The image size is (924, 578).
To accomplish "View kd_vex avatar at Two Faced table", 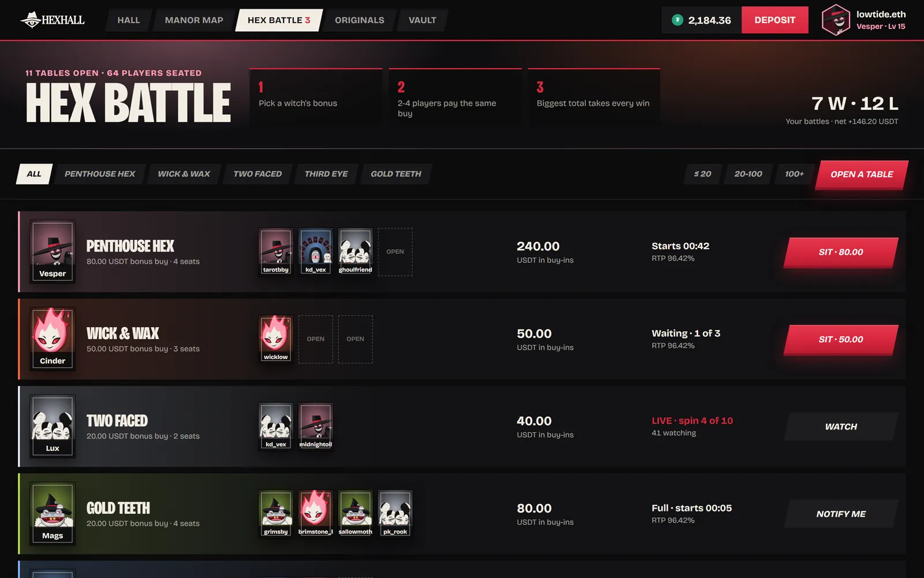I will (276, 426).
